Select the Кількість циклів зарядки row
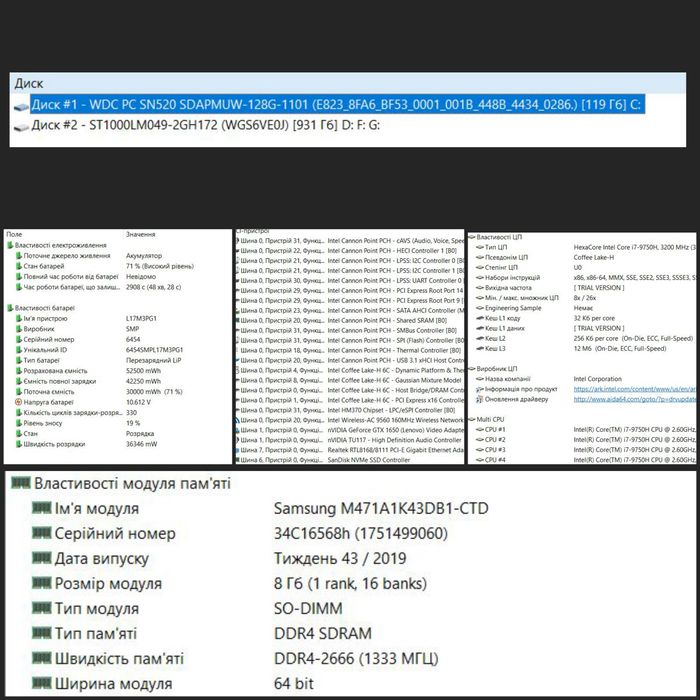 pyautogui.click(x=76, y=413)
